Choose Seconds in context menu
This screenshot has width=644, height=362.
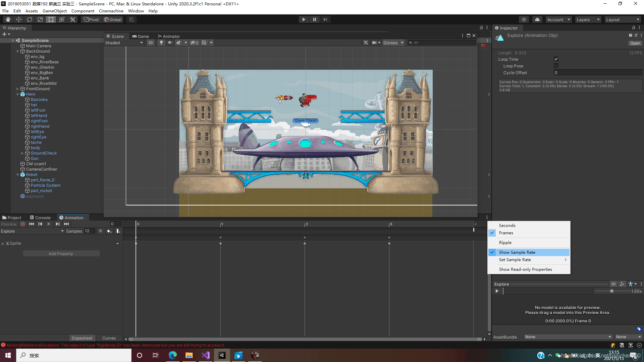529,226
